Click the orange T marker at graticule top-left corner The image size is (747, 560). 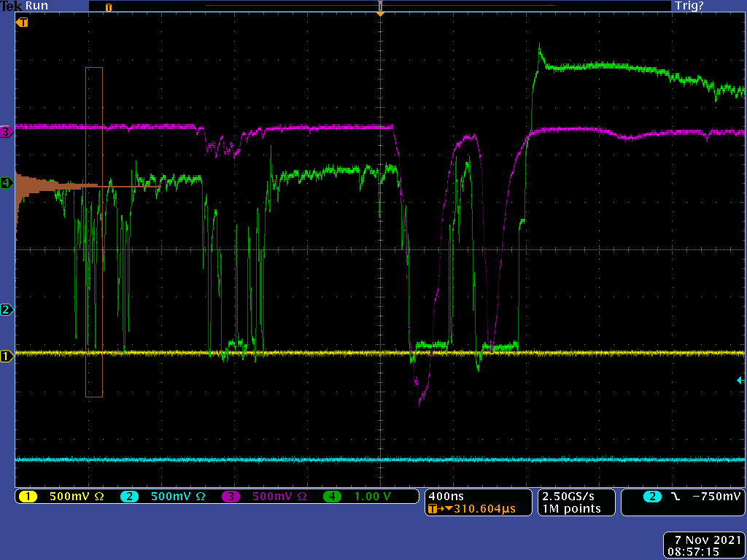[x=23, y=23]
